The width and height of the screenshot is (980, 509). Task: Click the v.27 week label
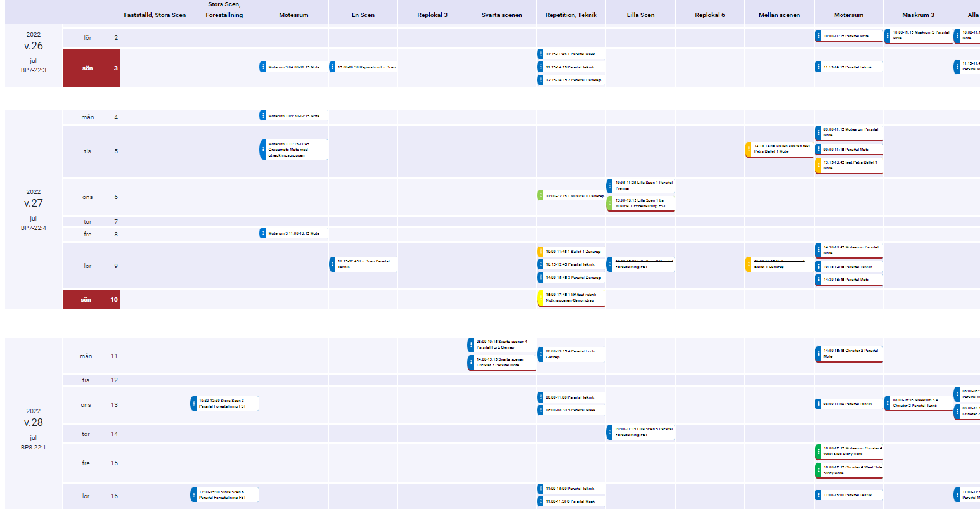tap(33, 202)
